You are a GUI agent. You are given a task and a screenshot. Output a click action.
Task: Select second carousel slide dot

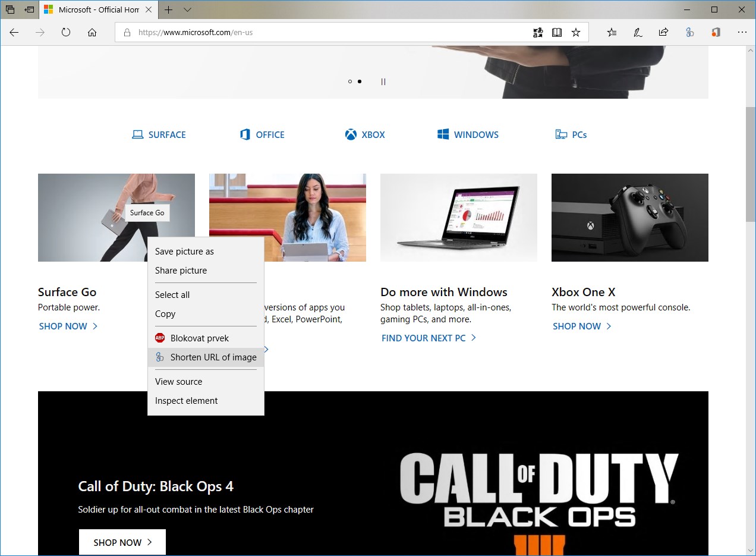[x=360, y=81]
